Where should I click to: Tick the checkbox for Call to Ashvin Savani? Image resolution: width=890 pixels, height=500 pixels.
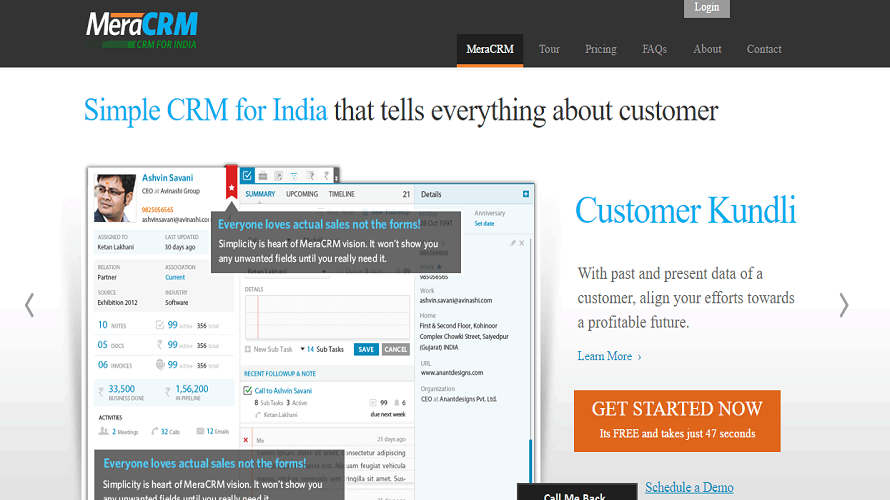247,390
